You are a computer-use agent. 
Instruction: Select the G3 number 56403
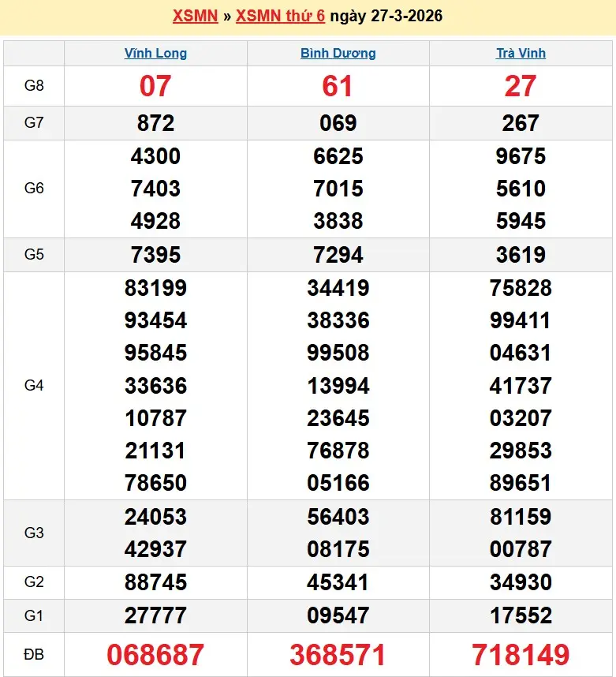338,517
